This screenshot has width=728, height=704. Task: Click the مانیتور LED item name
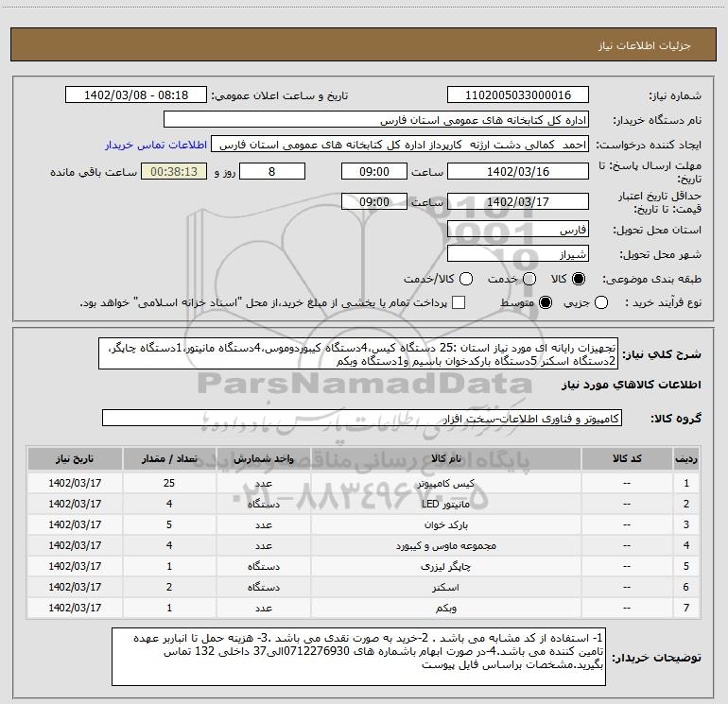coord(445,504)
